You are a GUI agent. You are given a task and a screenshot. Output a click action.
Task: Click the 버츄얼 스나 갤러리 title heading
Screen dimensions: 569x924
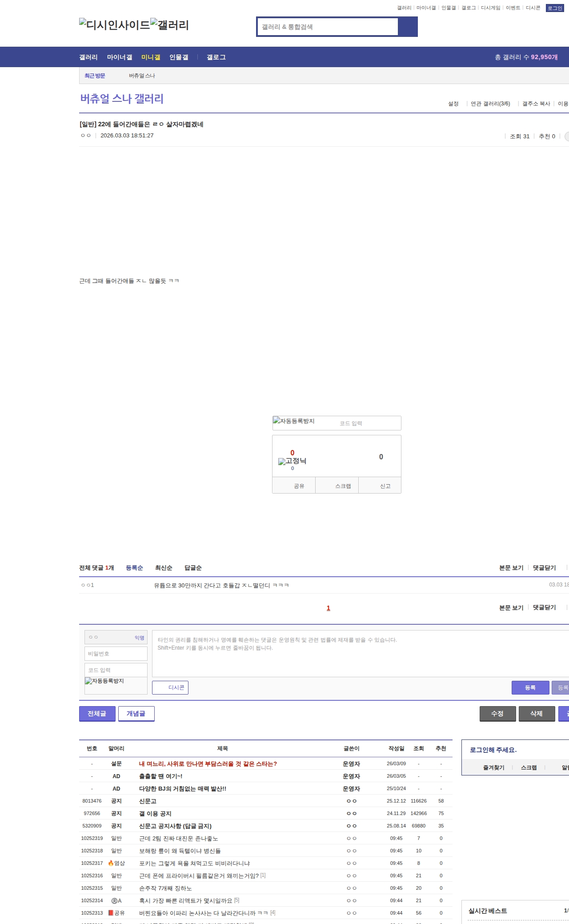point(122,99)
